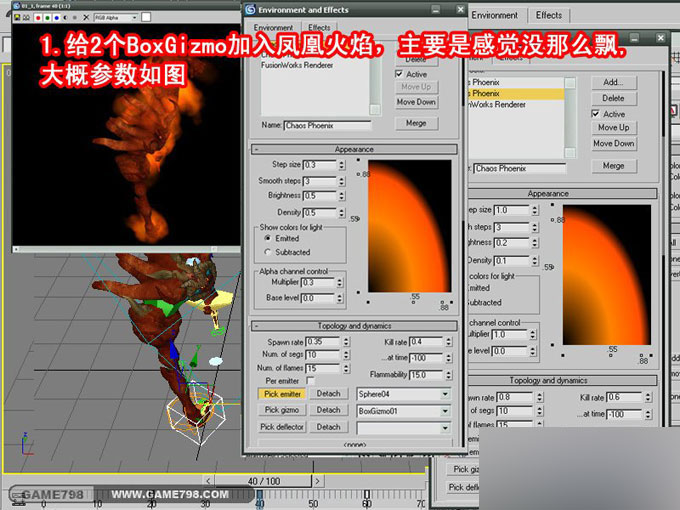The image size is (680, 510).
Task: Toggle Active checkbox in back window
Action: point(596,114)
